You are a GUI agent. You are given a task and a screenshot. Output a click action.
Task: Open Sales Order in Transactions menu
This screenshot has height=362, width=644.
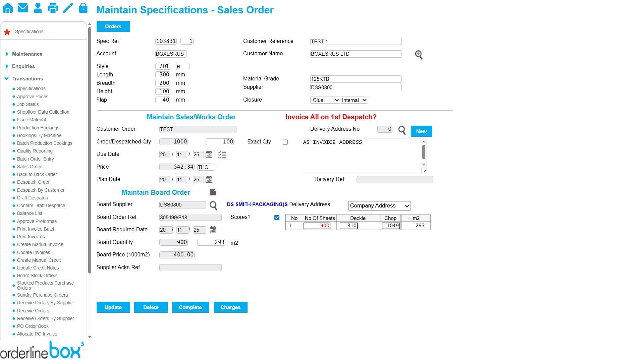pos(29,167)
